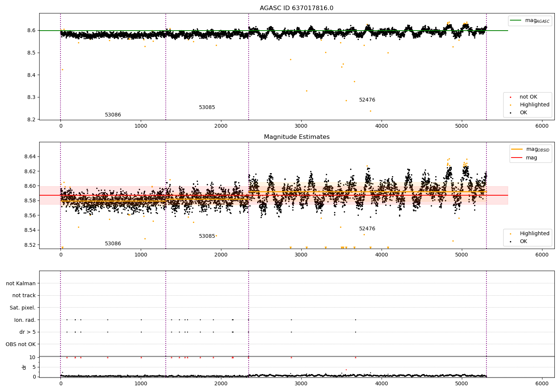
Task: Select the Sat. pixel. row label
Action: pyautogui.click(x=23, y=308)
